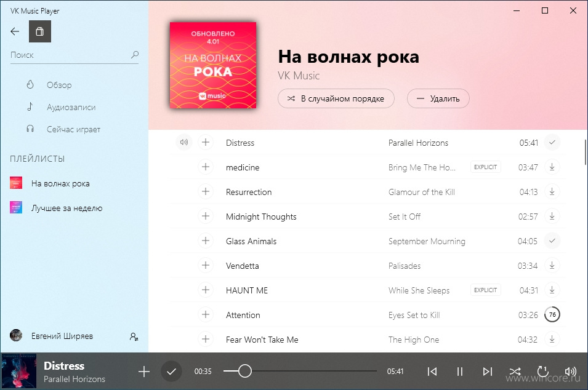Add medicine track via its plus icon
The image size is (588, 390).
[206, 167]
